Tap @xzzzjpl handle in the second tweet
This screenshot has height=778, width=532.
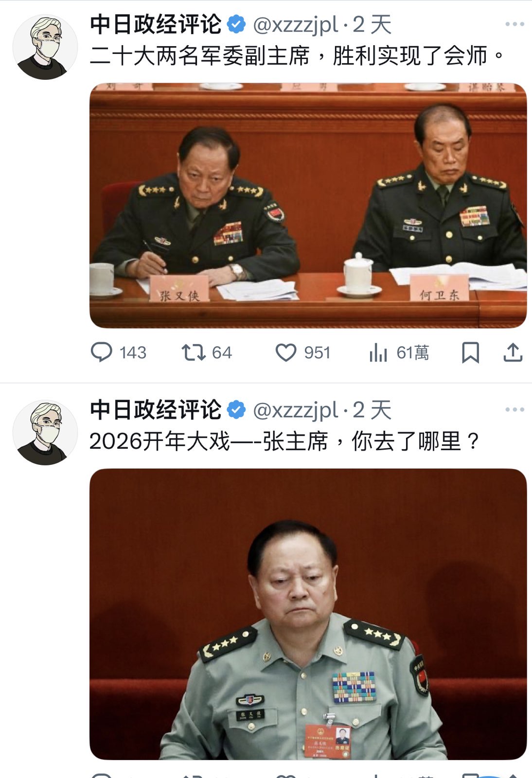pyautogui.click(x=296, y=410)
